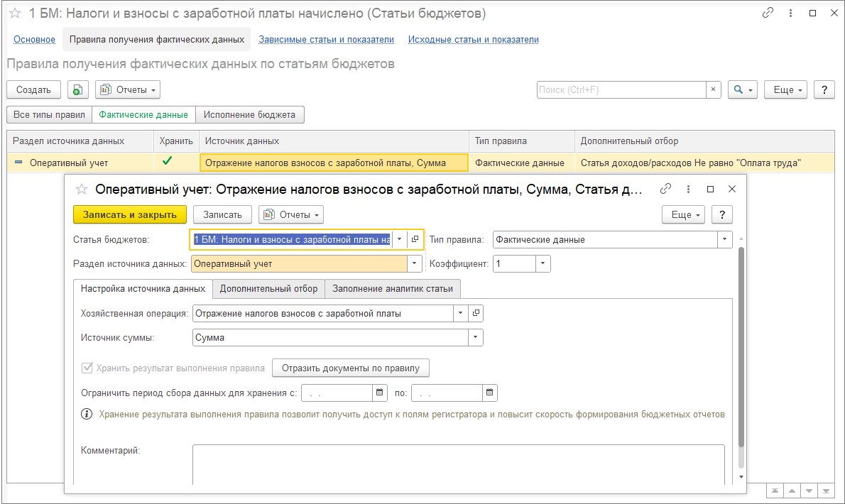845x504 pixels.
Task: Toggle Хранить результат выполнения правила checkbox
Action: click(x=87, y=368)
